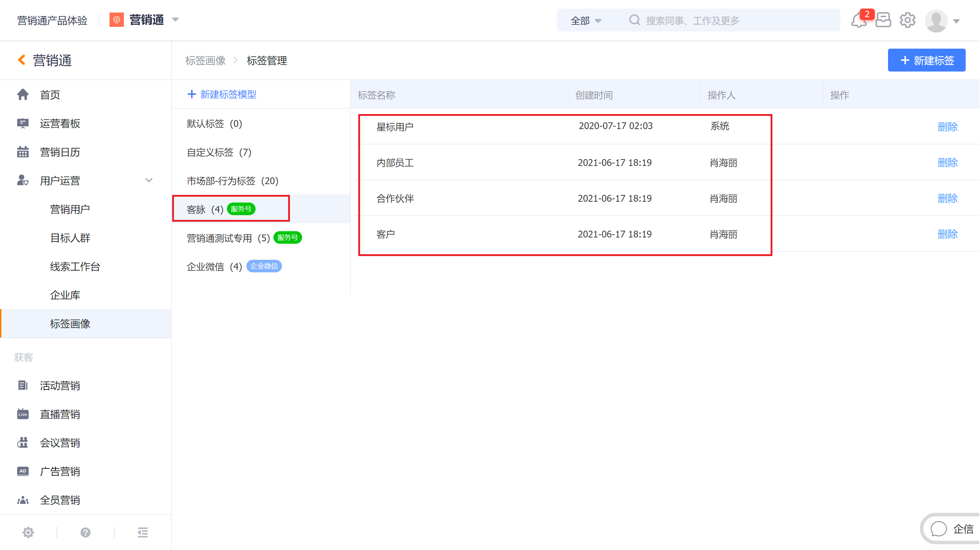Image resolution: width=980 pixels, height=550 pixels.
Task: Select 企业微信 (4) tag model
Action: 261,266
